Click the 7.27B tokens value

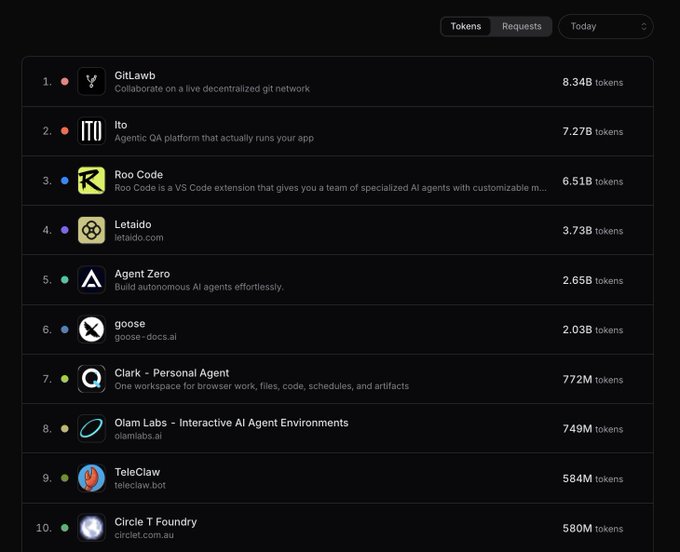(x=592, y=131)
